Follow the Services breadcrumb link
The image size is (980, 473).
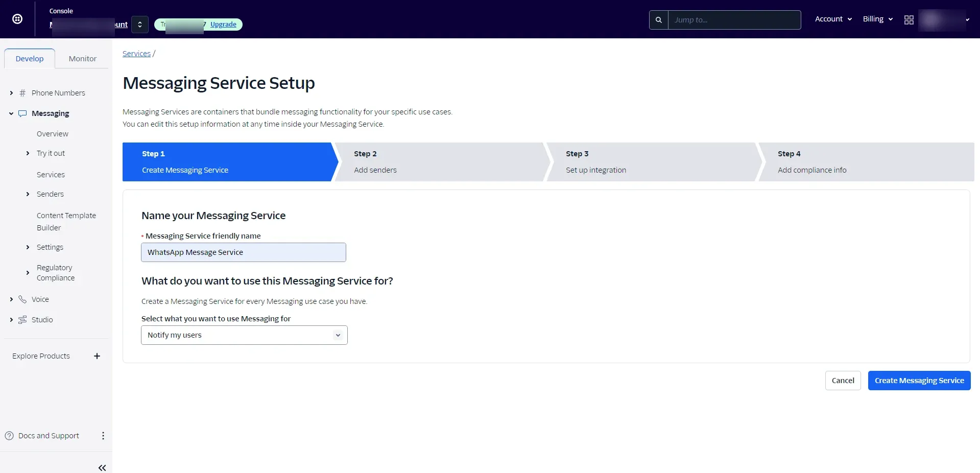(136, 54)
